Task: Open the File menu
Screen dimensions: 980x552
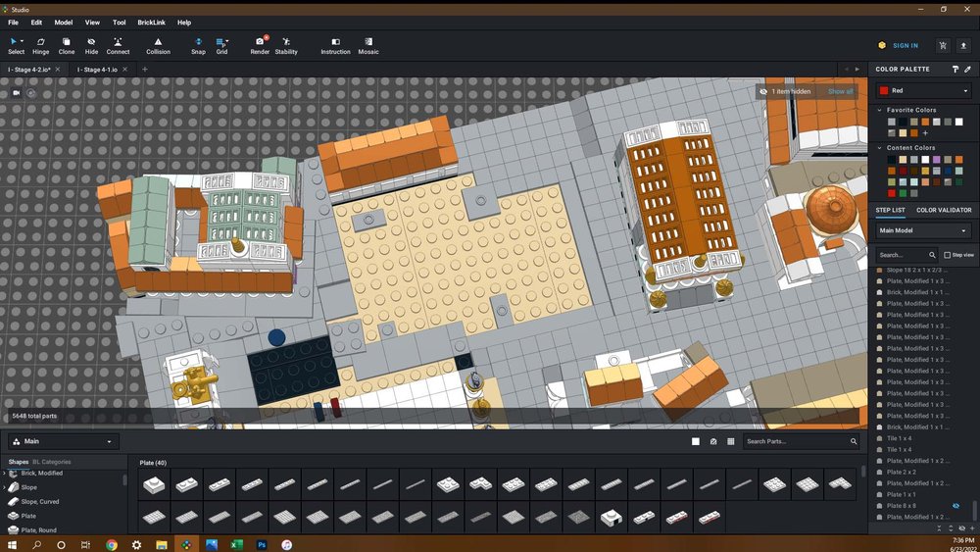Action: (x=13, y=23)
